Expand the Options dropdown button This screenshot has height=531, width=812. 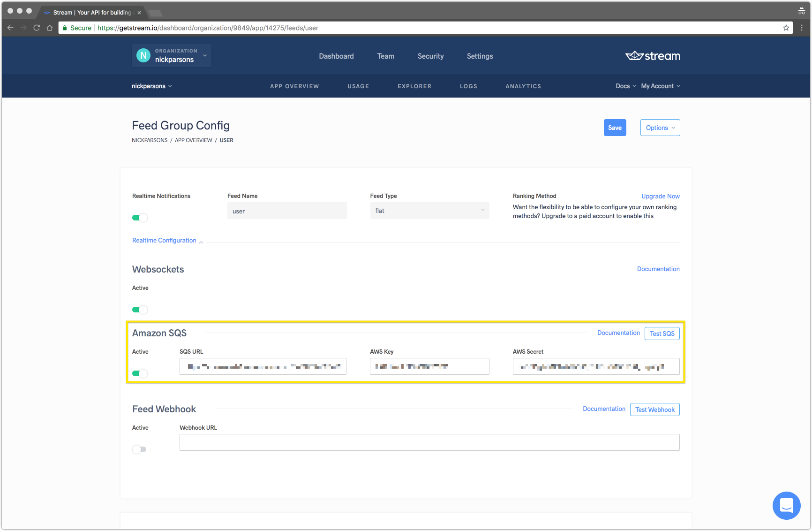(x=660, y=128)
